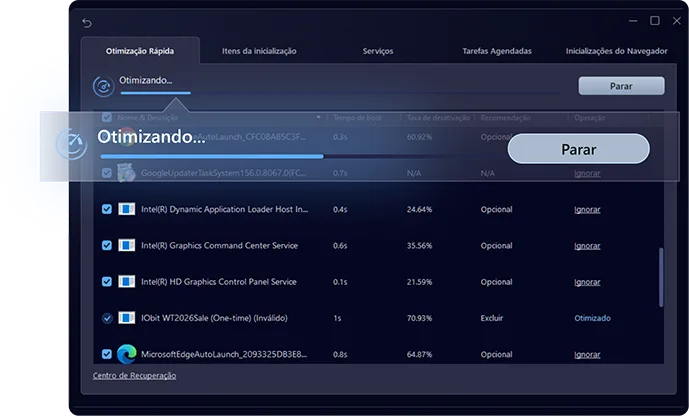
Task: Click the Intel HD Graphics Control Panel icon
Action: tap(127, 282)
